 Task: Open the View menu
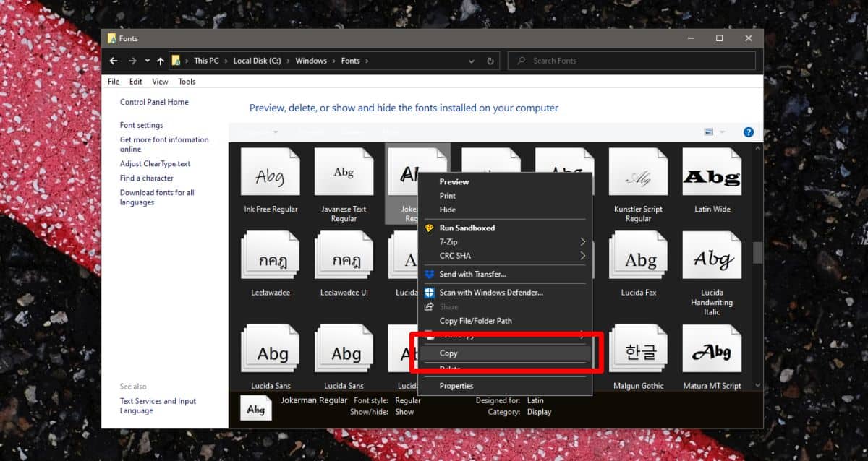[160, 82]
